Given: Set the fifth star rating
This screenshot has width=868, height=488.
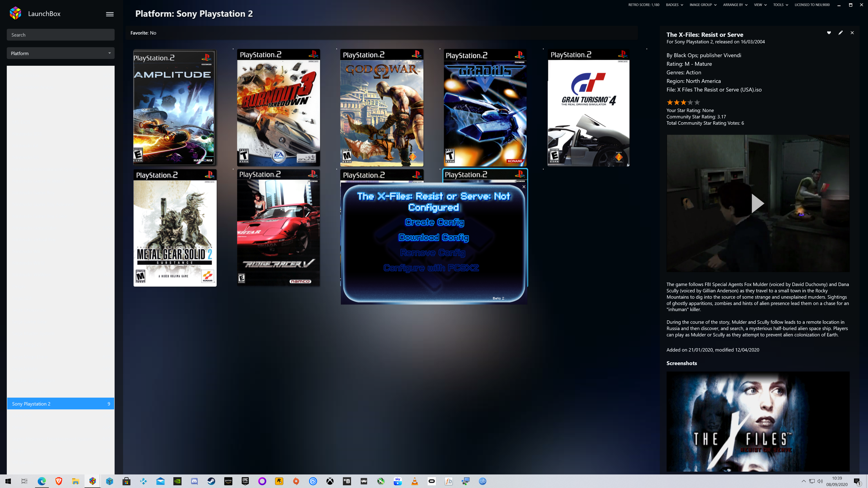Looking at the screenshot, I should [697, 102].
